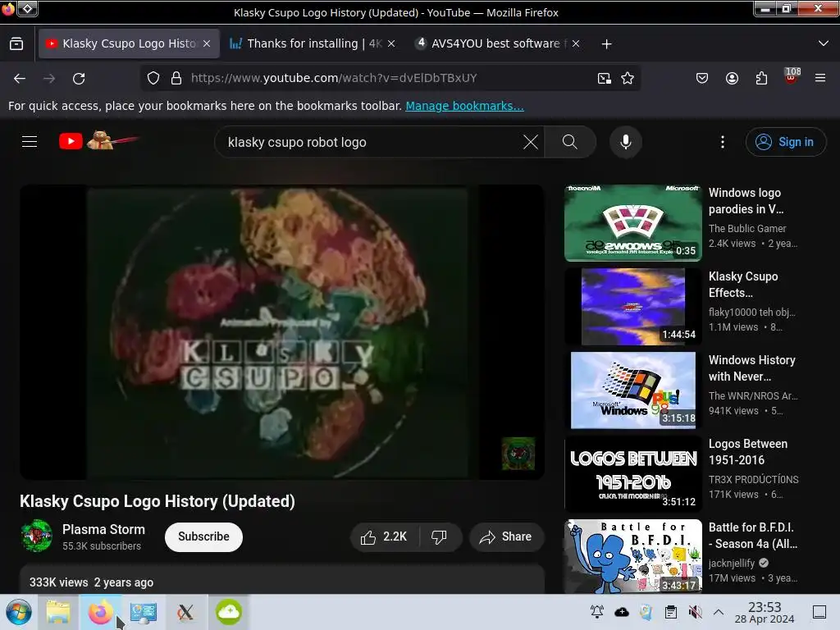Click the shield tray icon beside the cloud
This screenshot has width=840, height=630.
click(x=646, y=612)
